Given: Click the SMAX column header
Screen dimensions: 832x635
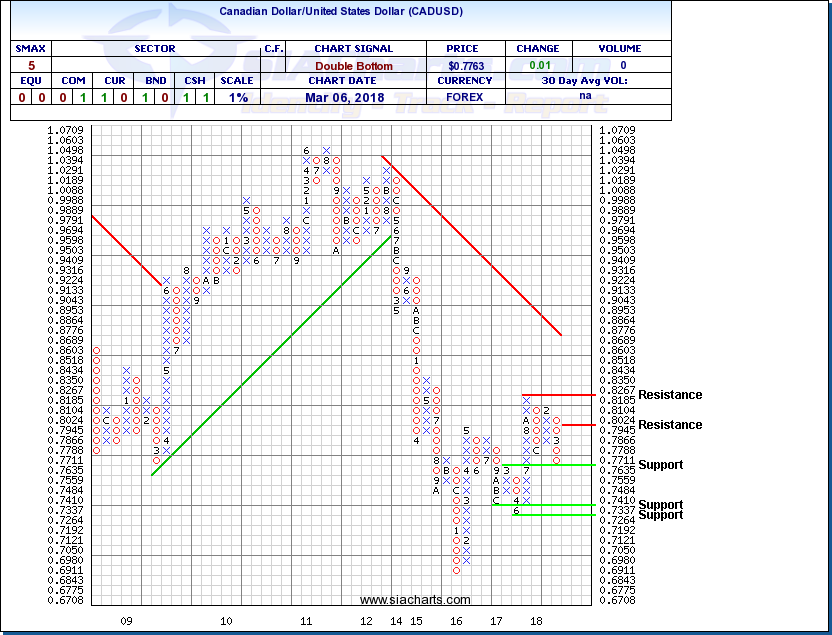Looking at the screenshot, I should (x=25, y=48).
